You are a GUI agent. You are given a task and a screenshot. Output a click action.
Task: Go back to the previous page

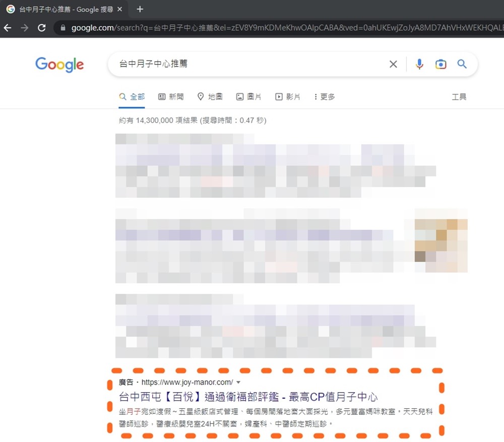(x=8, y=28)
